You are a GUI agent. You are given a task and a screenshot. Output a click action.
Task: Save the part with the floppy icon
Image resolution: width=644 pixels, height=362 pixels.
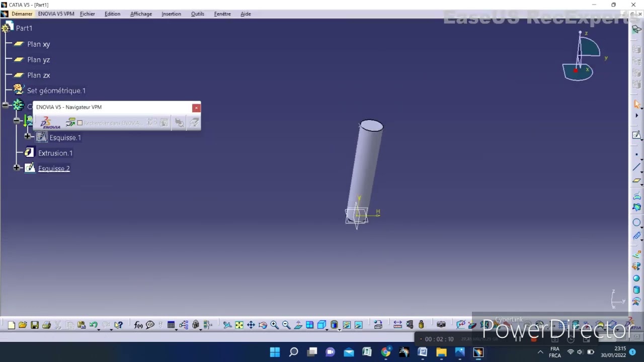click(35, 325)
